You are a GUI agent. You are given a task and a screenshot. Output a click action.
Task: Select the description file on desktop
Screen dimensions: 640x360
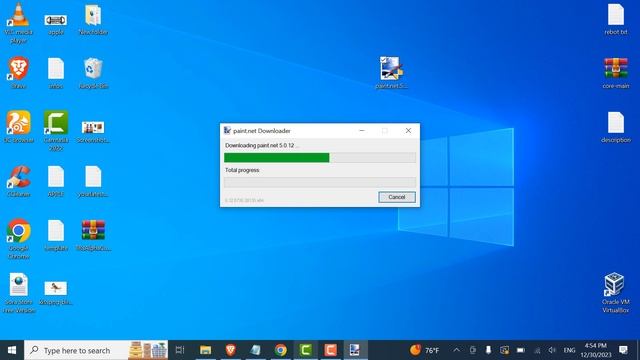point(616,127)
